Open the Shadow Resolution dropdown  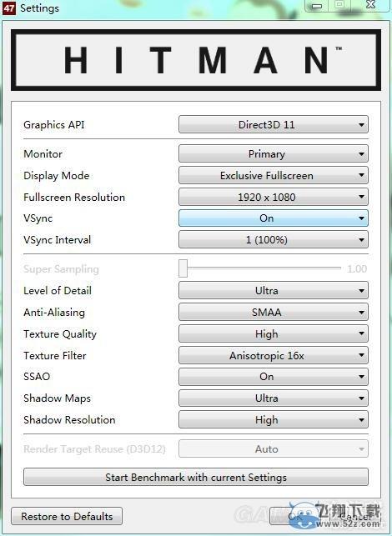click(x=273, y=420)
